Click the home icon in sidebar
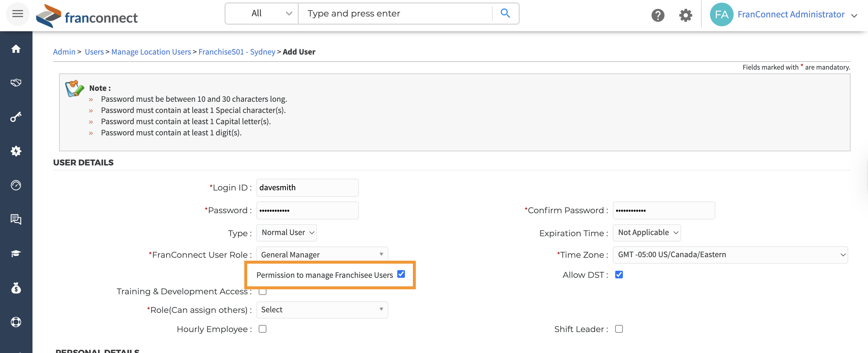This screenshot has height=353, width=868. coord(16,49)
